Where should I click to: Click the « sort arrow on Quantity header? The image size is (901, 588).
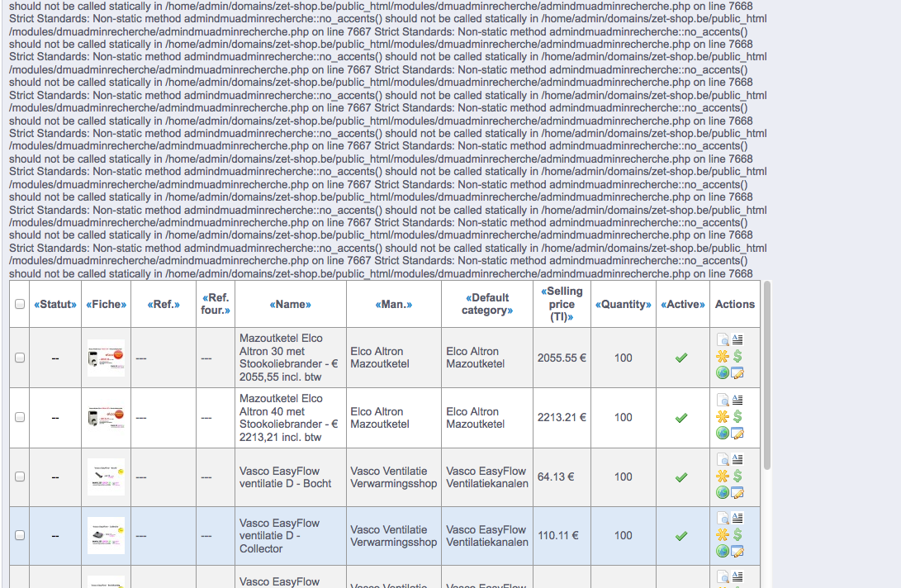pos(598,304)
